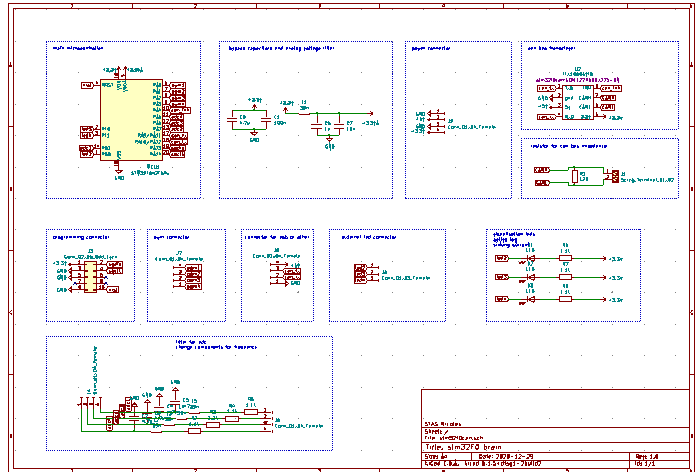
Task: Click the 'main microcontroller' section label
Action: pyautogui.click(x=78, y=48)
